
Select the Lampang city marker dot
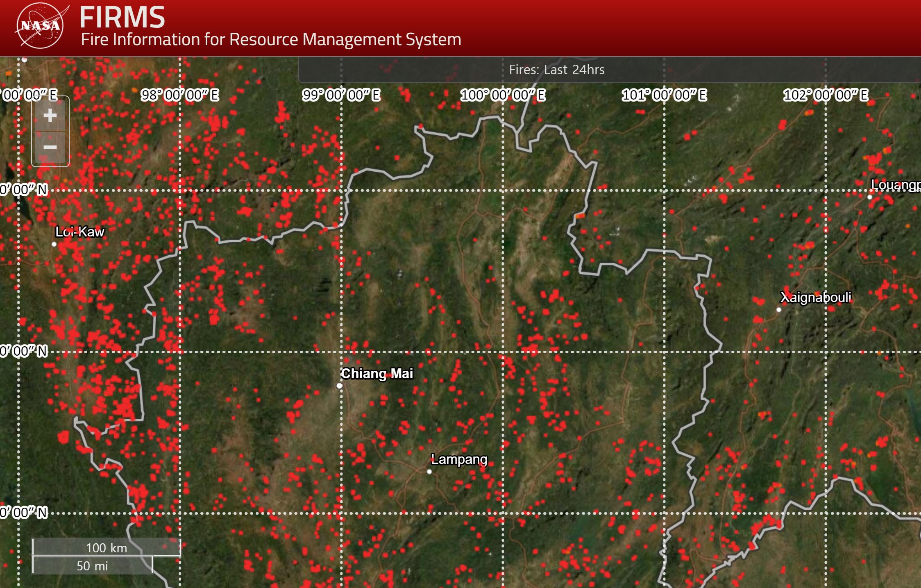click(429, 471)
